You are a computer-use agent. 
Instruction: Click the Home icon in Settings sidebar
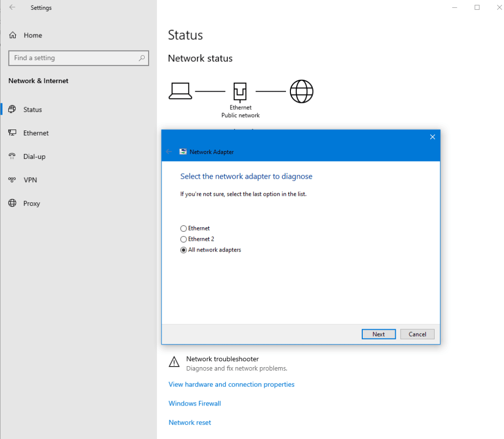[12, 35]
